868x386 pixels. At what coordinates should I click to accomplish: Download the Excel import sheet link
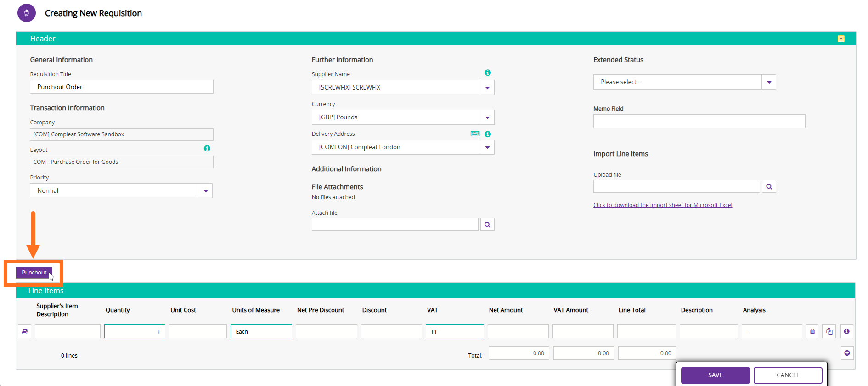pyautogui.click(x=663, y=205)
